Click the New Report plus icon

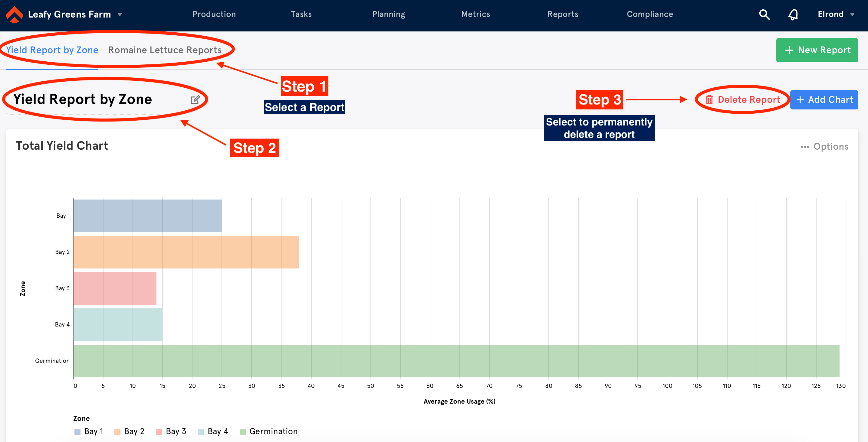790,50
